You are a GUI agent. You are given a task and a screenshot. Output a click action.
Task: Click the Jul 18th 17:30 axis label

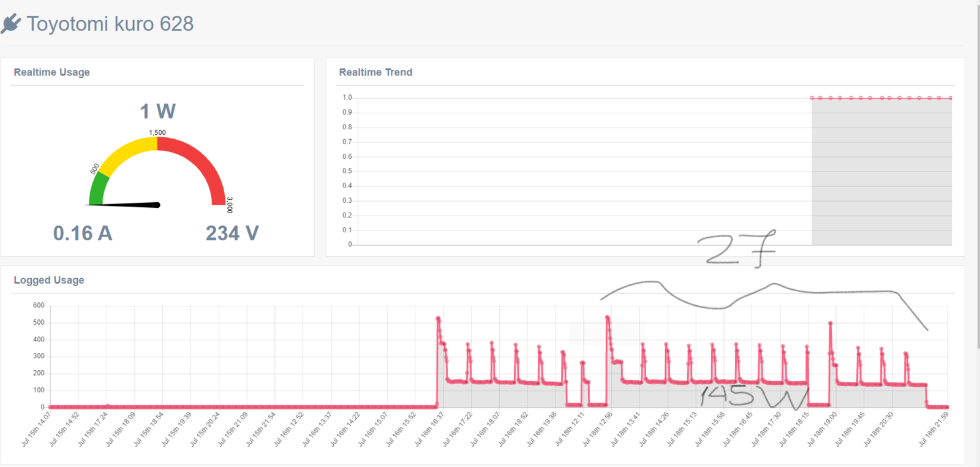766,429
